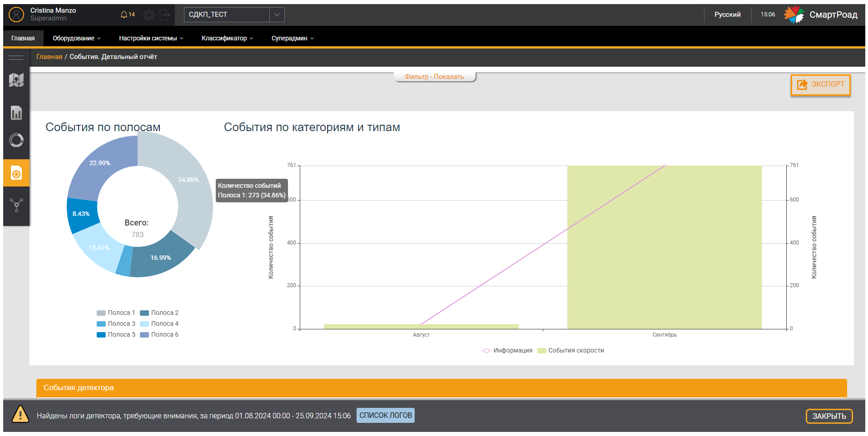The height and width of the screenshot is (436, 868).
Task: Click the export icon on ЭКСПОРТ button
Action: pos(803,84)
